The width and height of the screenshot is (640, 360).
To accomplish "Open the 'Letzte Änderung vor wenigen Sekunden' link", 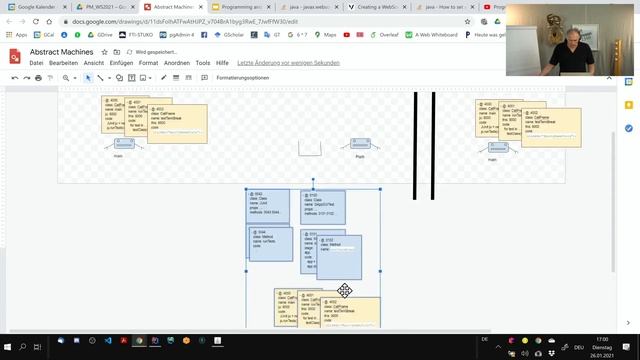I will (288, 63).
